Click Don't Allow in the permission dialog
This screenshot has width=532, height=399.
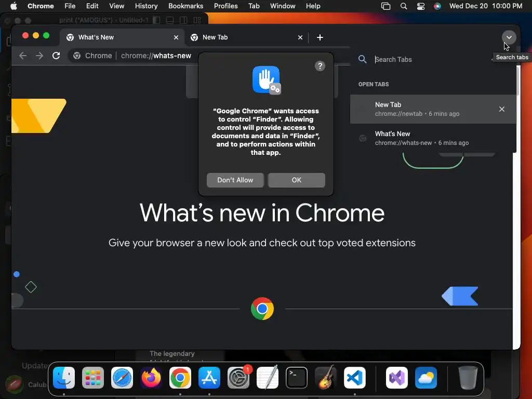[235, 180]
